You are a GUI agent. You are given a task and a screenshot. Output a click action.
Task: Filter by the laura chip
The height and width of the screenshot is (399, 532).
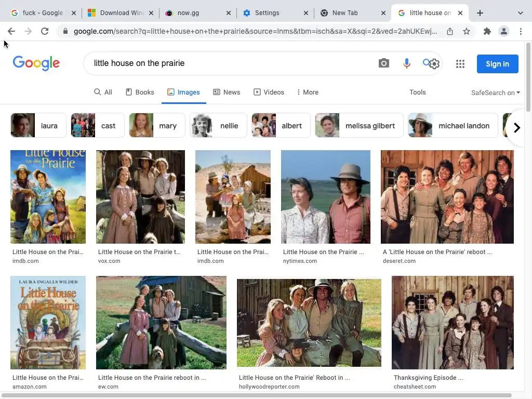pos(38,126)
